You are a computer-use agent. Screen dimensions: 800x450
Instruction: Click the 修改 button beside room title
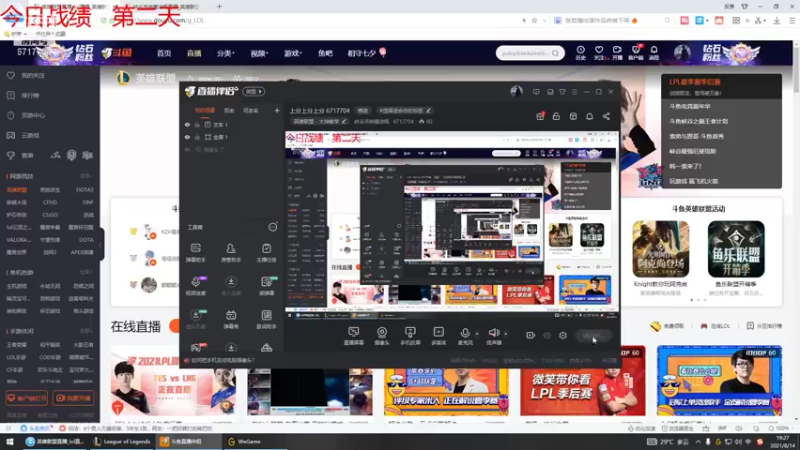(363, 110)
